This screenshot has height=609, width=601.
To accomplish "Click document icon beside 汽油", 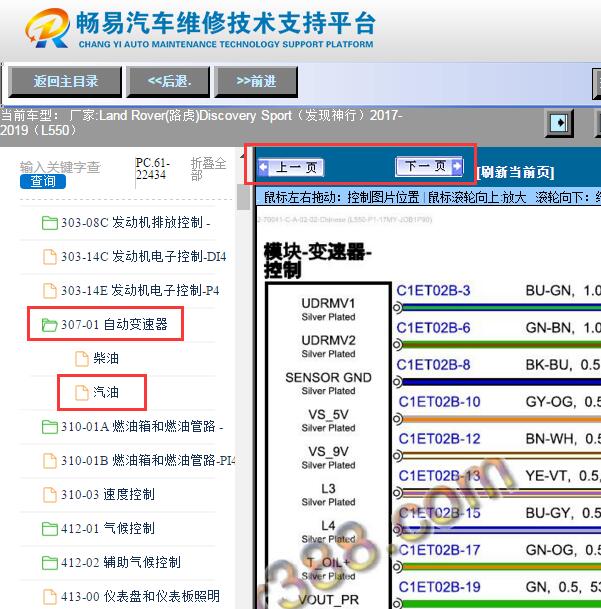I will pos(82,392).
